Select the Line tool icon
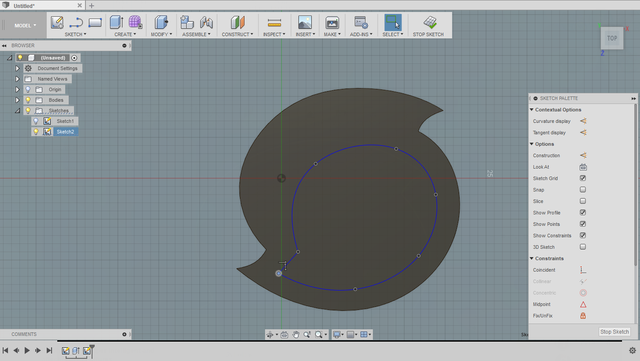This screenshot has width=640, height=361. point(76,22)
